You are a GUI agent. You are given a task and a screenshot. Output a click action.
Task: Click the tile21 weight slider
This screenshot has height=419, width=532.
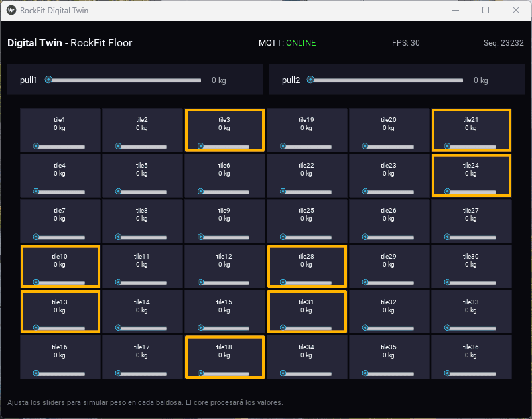click(470, 146)
